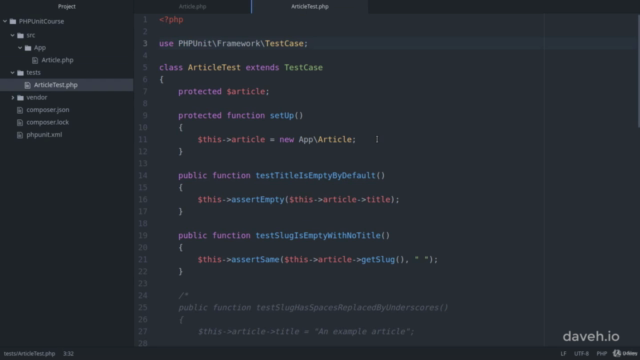Click the vendor folder icon
Screen dimensions: 640x360
(x=20, y=98)
